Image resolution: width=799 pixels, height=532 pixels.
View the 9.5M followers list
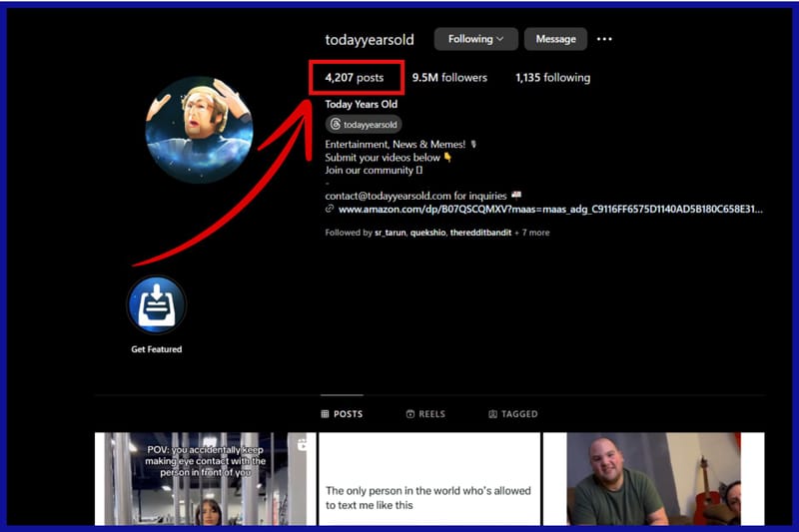[x=449, y=77]
